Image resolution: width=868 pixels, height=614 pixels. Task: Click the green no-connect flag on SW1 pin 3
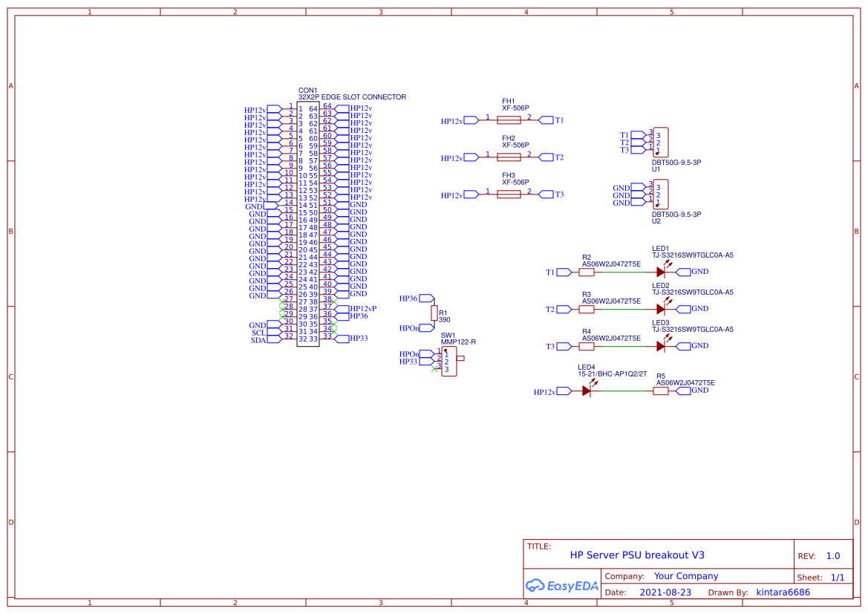(434, 369)
